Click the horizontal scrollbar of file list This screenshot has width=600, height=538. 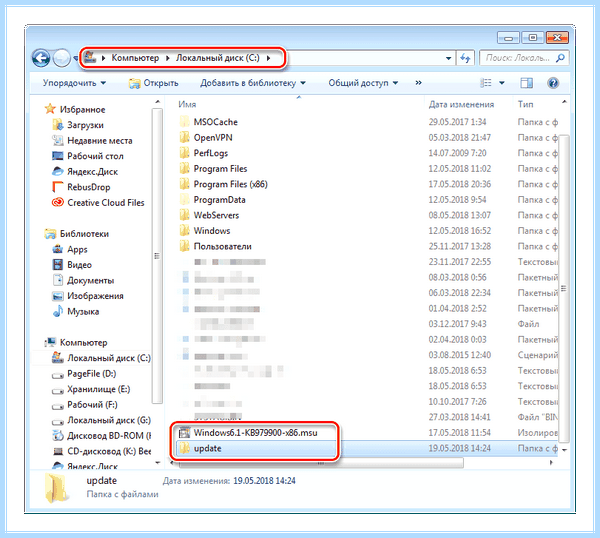point(321,463)
